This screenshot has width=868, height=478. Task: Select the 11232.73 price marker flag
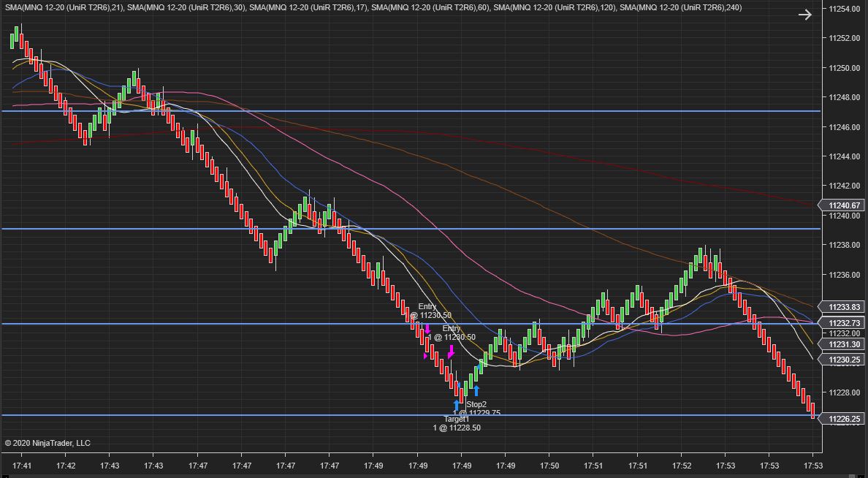tap(841, 323)
